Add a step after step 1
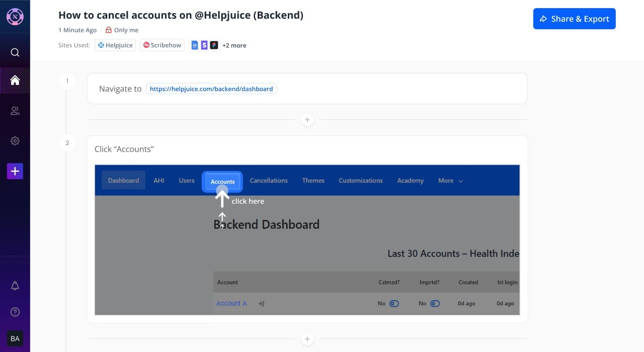This screenshot has width=644, height=352. 307,120
